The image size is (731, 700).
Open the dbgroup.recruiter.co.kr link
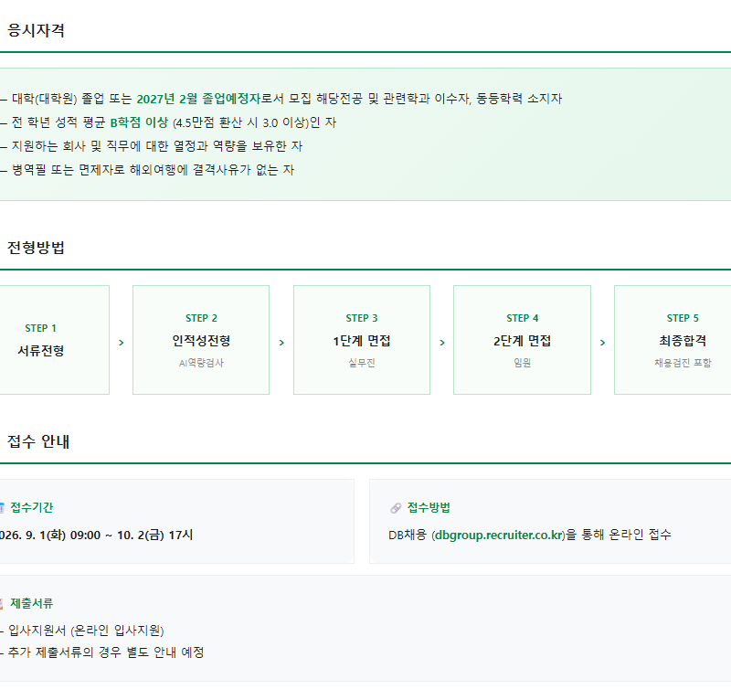pyautogui.click(x=500, y=535)
